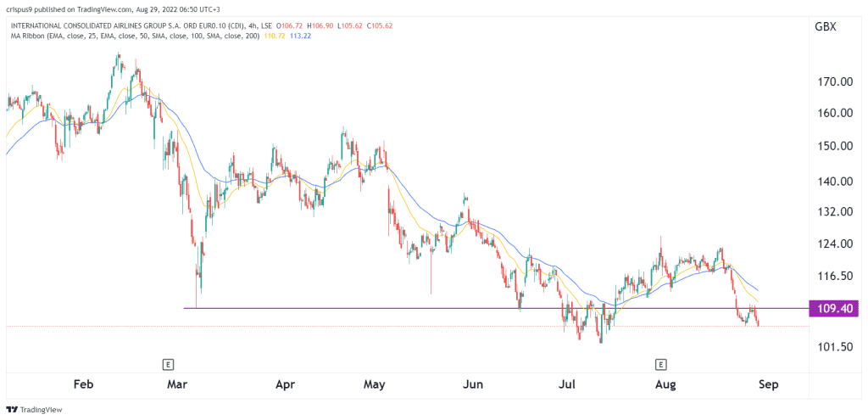Open the TradingView logo at bottom left
This screenshot has height=420, width=868.
(x=34, y=410)
